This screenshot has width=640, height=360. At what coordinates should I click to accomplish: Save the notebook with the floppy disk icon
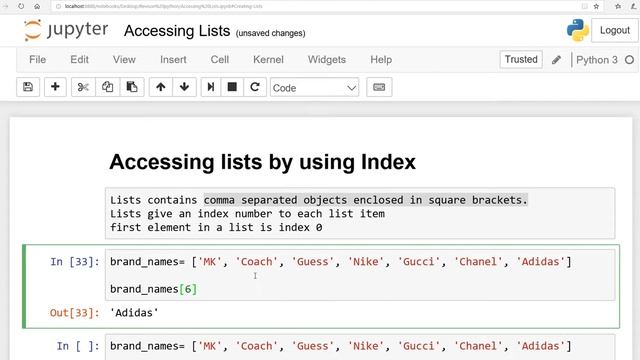(28, 87)
